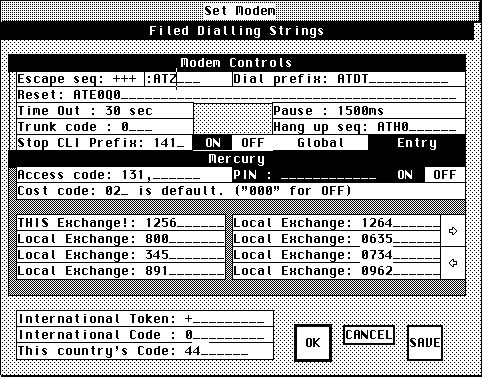Select the Hang up seq field
This screenshot has height=377, width=482.
pyautogui.click(x=369, y=127)
